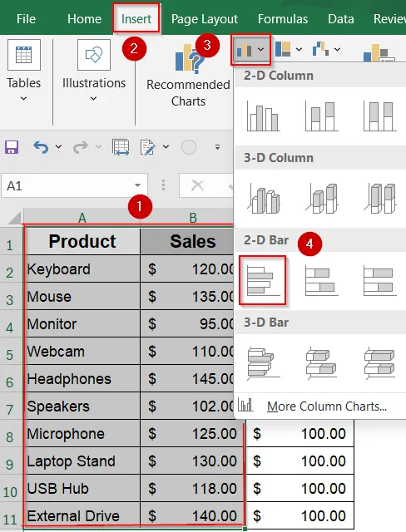
Task: Select the Monitor cell
Action: (82, 324)
